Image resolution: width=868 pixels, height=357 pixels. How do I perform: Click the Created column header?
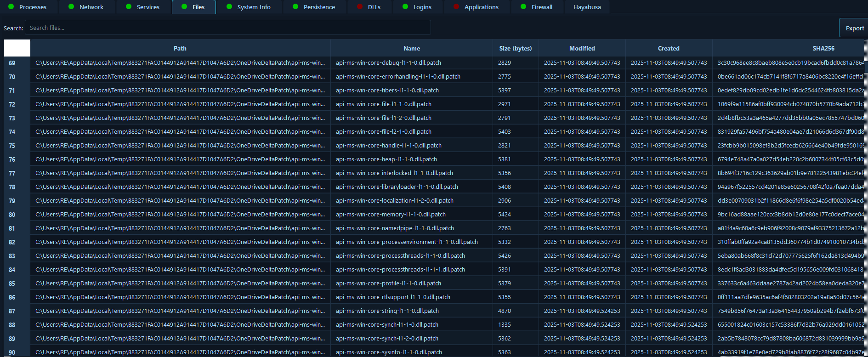click(668, 48)
